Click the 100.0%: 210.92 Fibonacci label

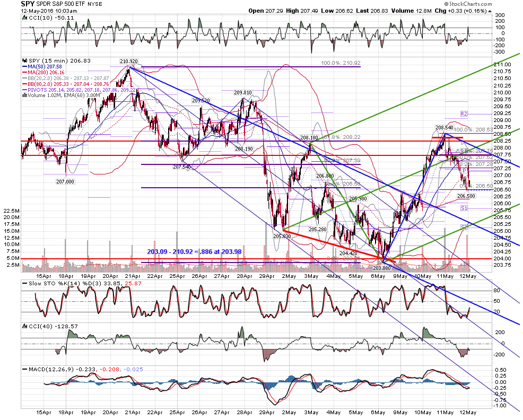point(341,63)
